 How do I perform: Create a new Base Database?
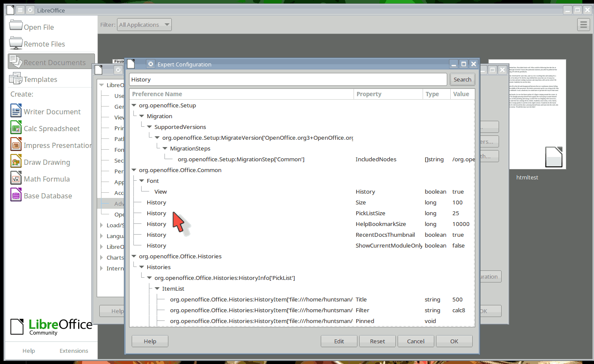[x=16, y=195]
